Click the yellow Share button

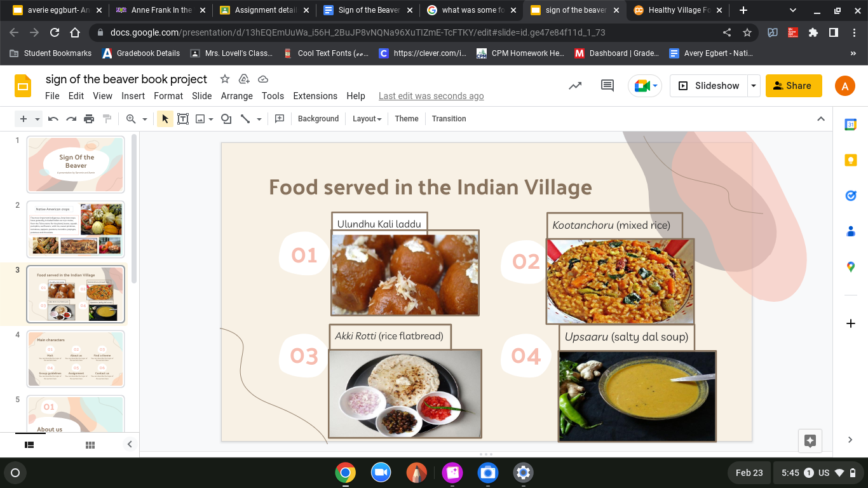coord(793,86)
